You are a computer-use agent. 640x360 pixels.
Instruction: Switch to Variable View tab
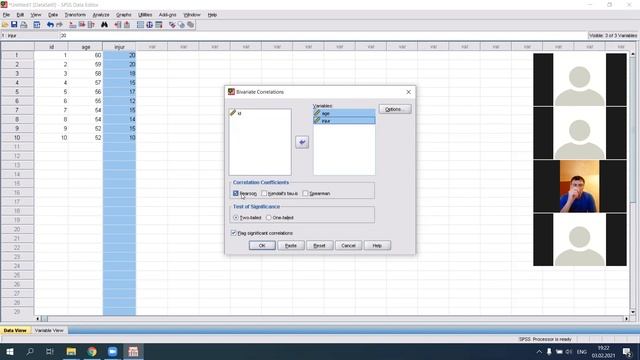click(49, 330)
